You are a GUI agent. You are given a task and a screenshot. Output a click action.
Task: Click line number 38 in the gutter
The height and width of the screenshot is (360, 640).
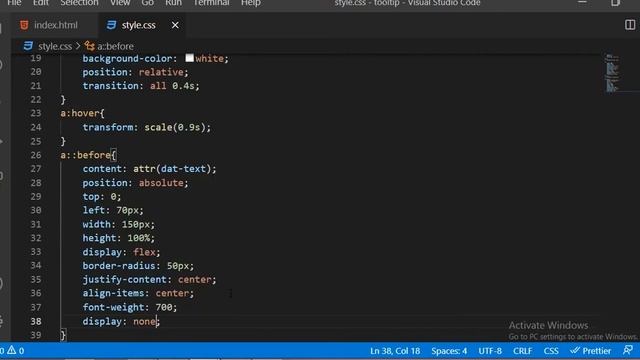point(36,321)
